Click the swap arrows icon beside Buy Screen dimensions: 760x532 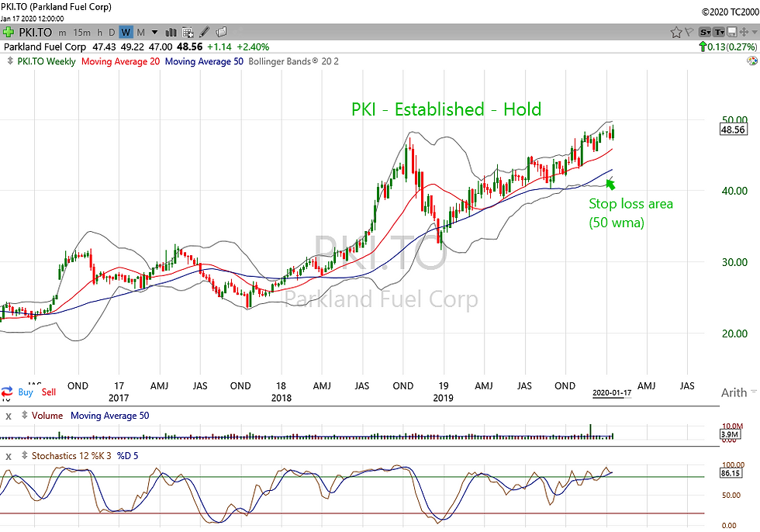[x=7, y=392]
